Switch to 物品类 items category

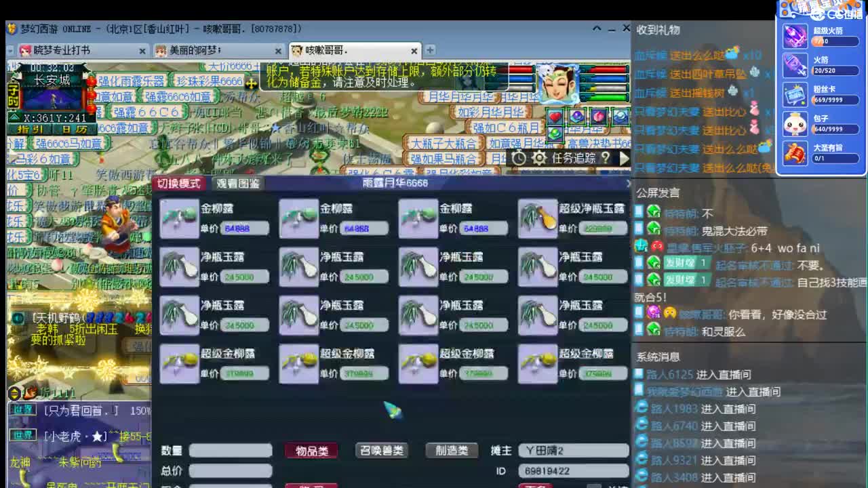[x=312, y=451]
